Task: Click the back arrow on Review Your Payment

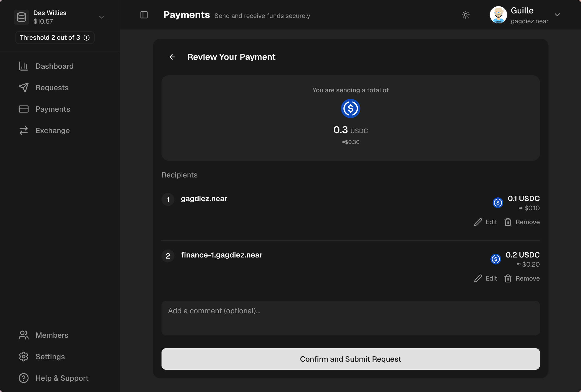Action: (x=172, y=57)
